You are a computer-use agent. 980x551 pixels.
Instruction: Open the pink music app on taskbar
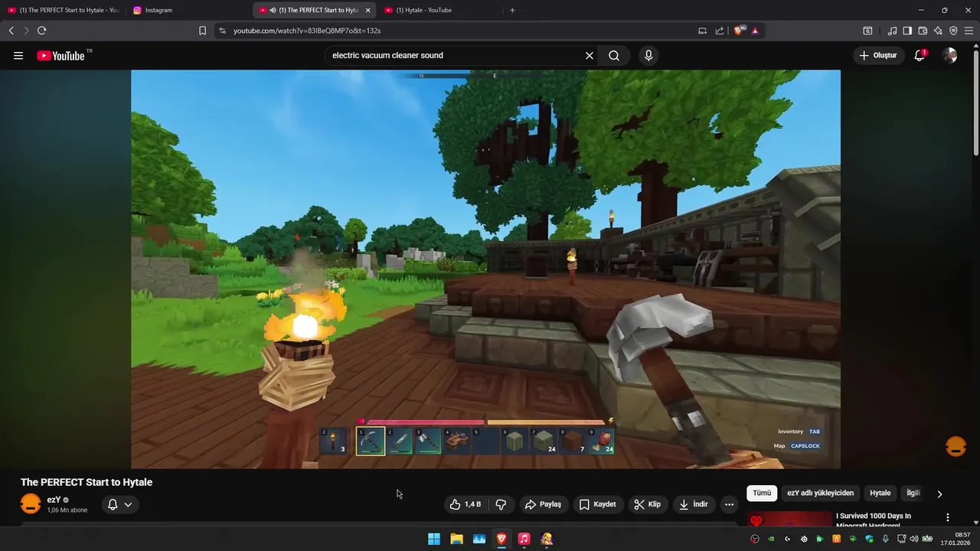(524, 539)
